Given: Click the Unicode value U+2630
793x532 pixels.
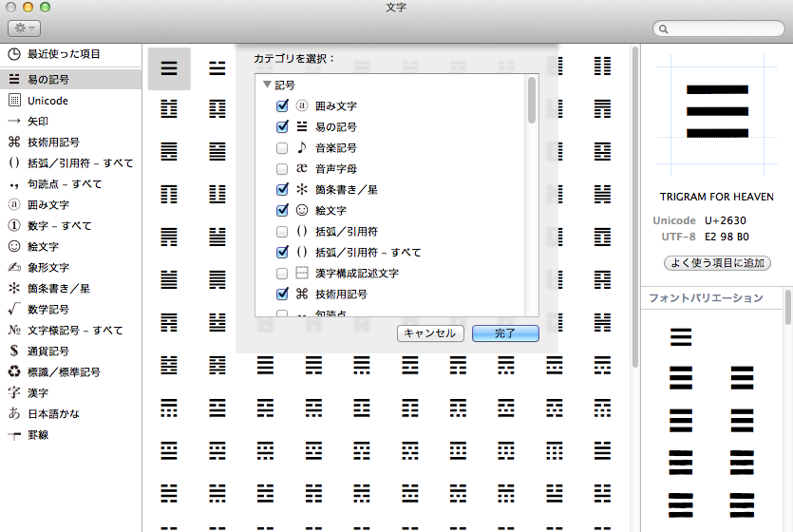Looking at the screenshot, I should [x=726, y=220].
